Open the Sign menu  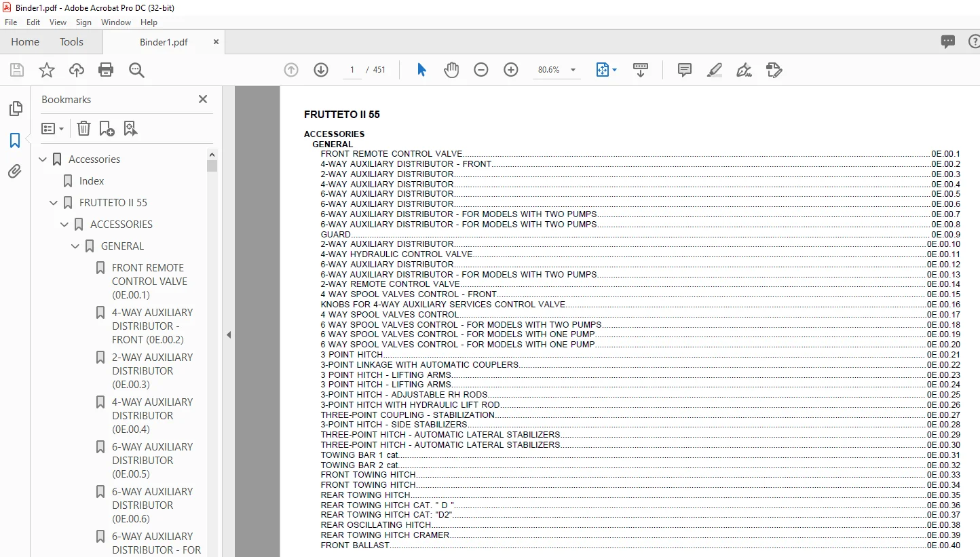83,22
